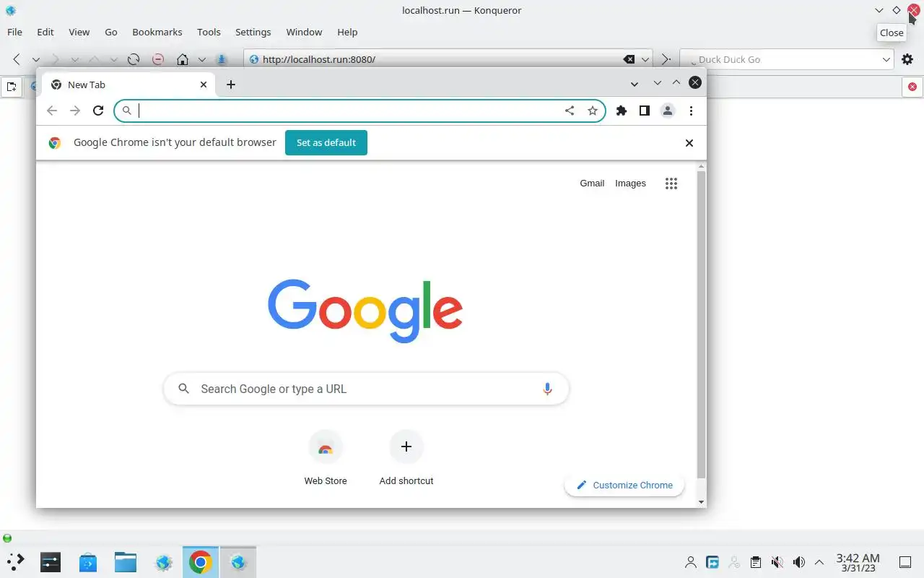Image resolution: width=924 pixels, height=578 pixels.
Task: Toggle muted audio tray icon
Action: [777, 562]
